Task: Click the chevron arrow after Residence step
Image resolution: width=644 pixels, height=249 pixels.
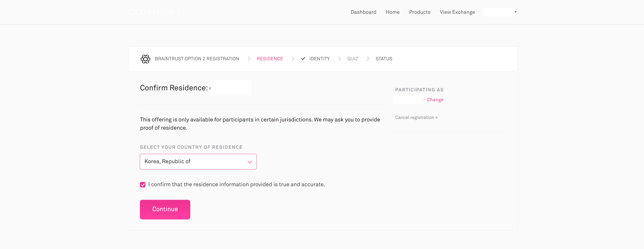Action: click(x=293, y=59)
